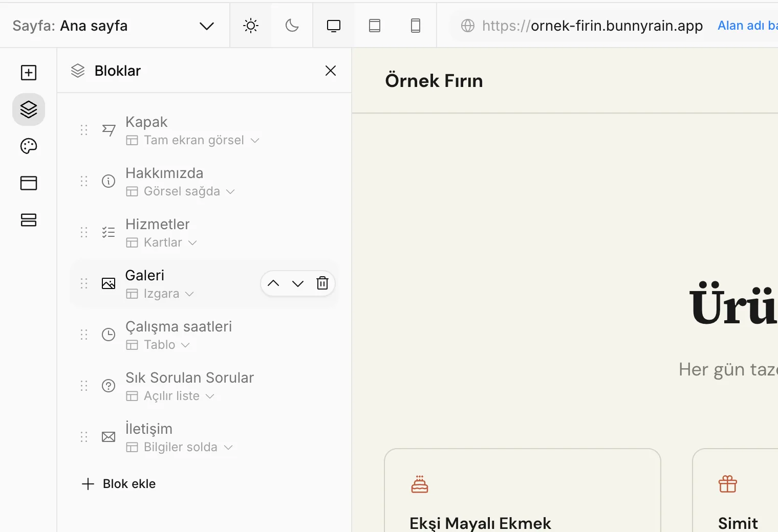Screen dimensions: 778x532
Task: Click the Alan adı link
Action: click(x=747, y=26)
